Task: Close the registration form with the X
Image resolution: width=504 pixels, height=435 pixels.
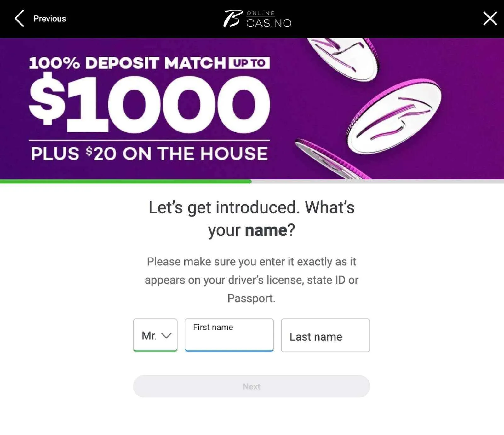Action: (x=490, y=19)
